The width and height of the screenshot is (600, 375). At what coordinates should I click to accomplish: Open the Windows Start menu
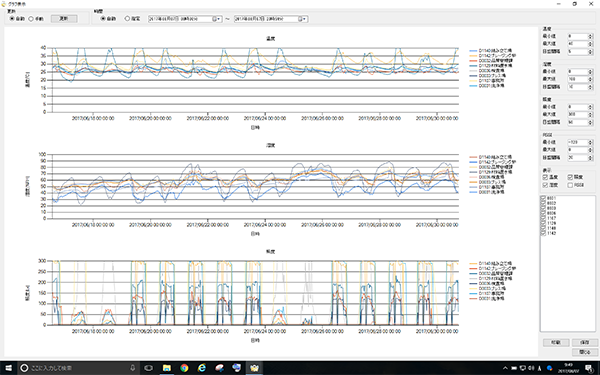click(x=8, y=368)
